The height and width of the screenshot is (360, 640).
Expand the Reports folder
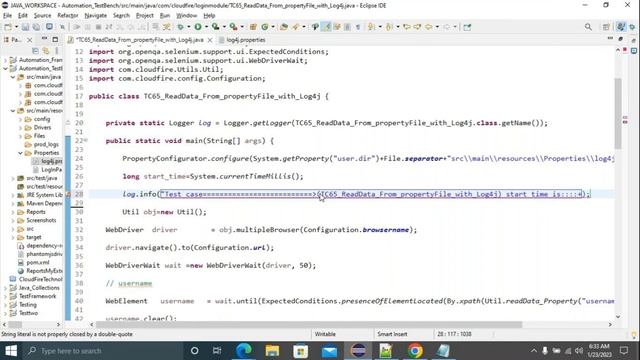13,212
